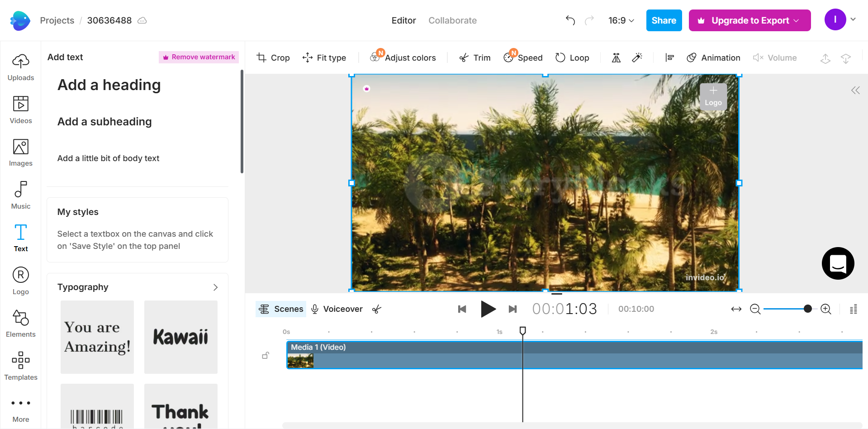Open the Templates panel
This screenshot has width=868, height=429.
[x=21, y=366]
